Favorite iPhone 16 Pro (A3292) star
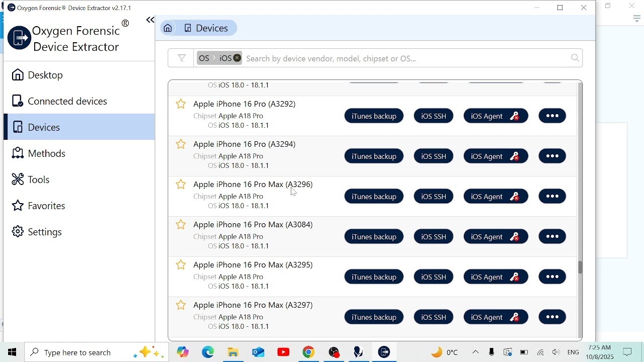Screen dimensions: 644x362 (x=181, y=104)
